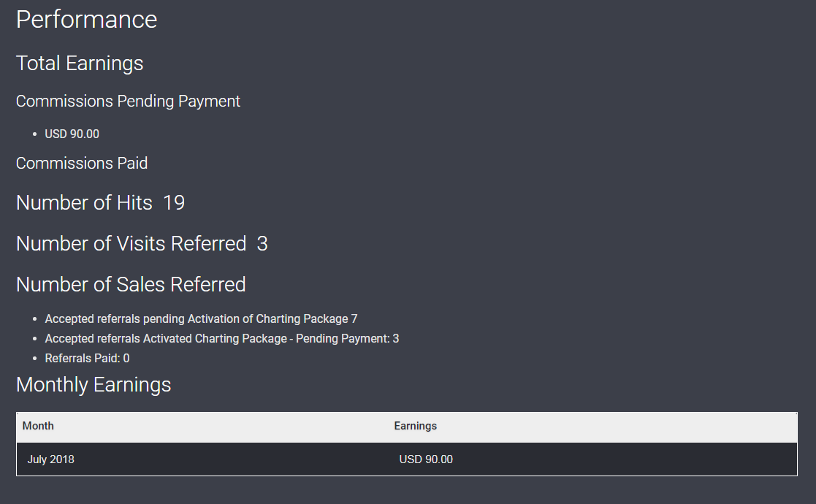Click referrals pending Activation of Charting Package item
Screen dimensions: 816x504
click(201, 318)
